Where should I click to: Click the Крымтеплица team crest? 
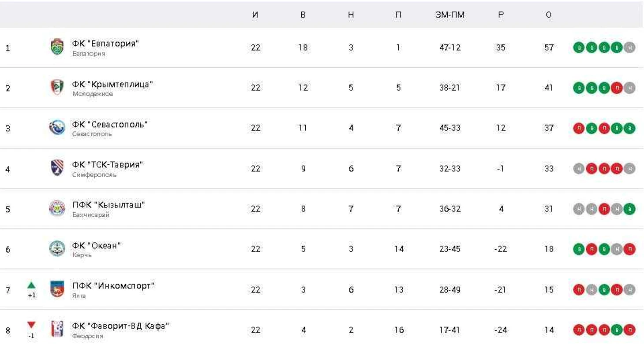click(x=57, y=87)
